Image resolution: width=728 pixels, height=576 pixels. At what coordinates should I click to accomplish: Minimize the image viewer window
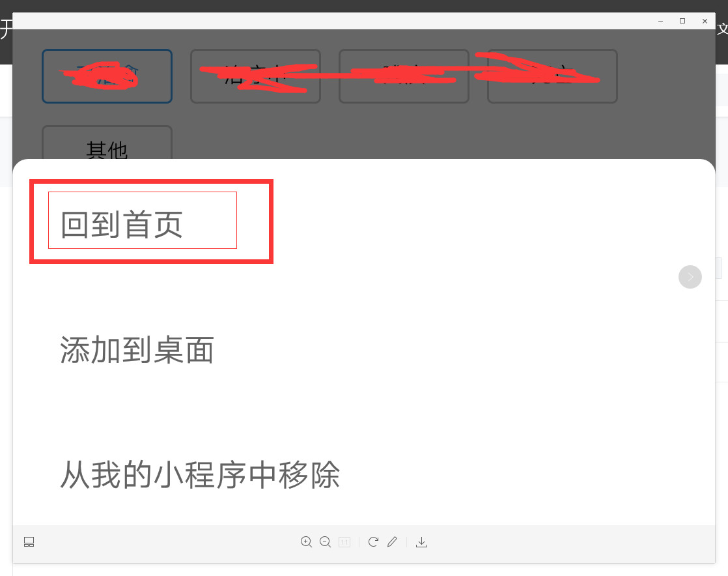point(660,21)
